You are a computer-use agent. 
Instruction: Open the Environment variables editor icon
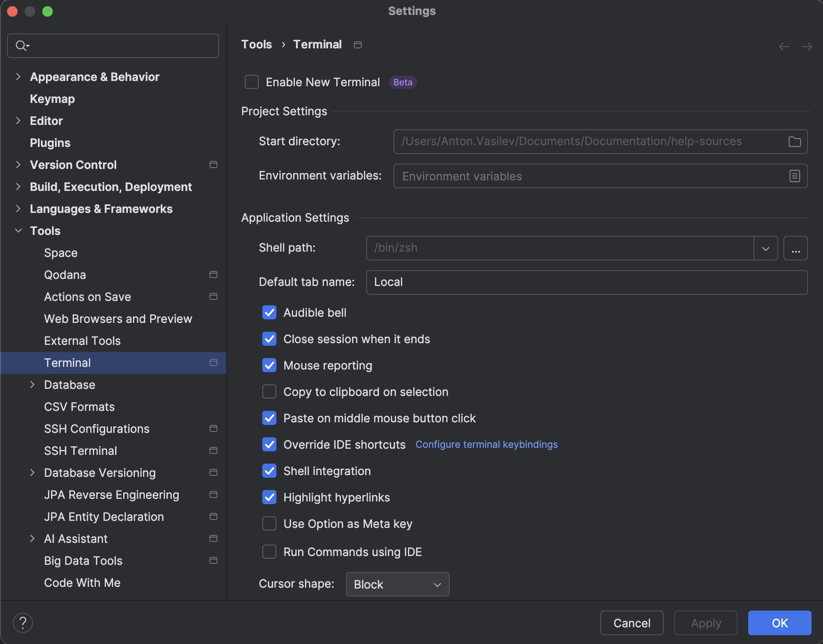point(794,176)
